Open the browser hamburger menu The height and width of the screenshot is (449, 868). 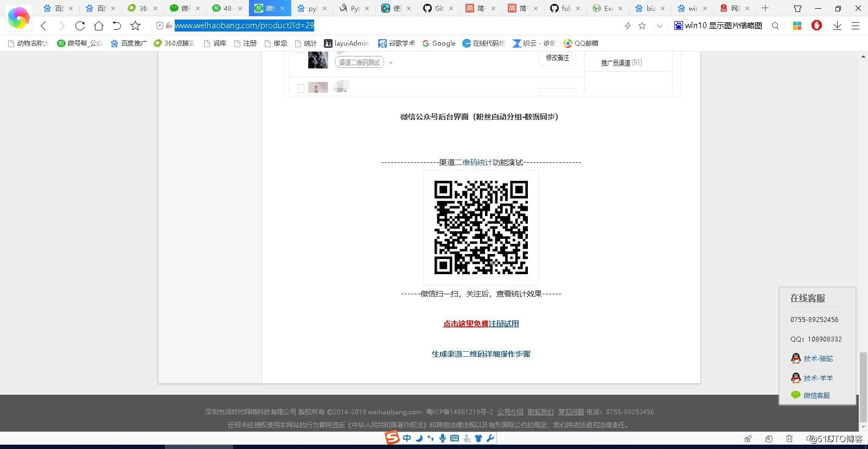pos(856,26)
